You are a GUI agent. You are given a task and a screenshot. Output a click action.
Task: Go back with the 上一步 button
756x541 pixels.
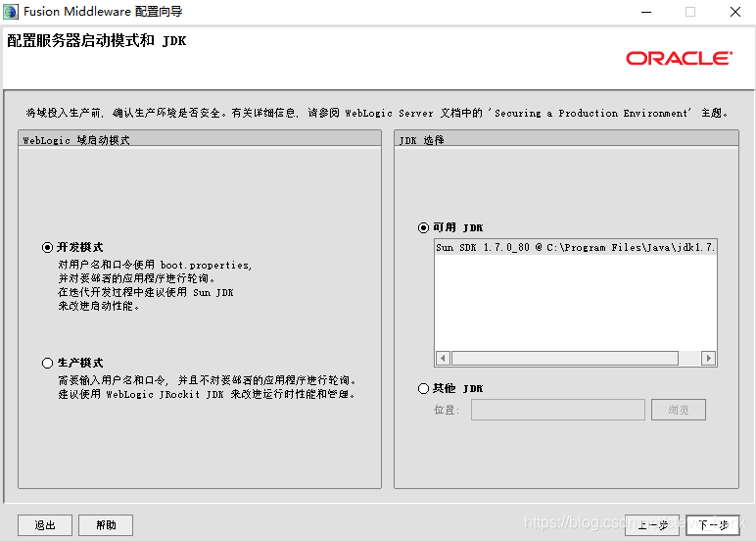652,525
